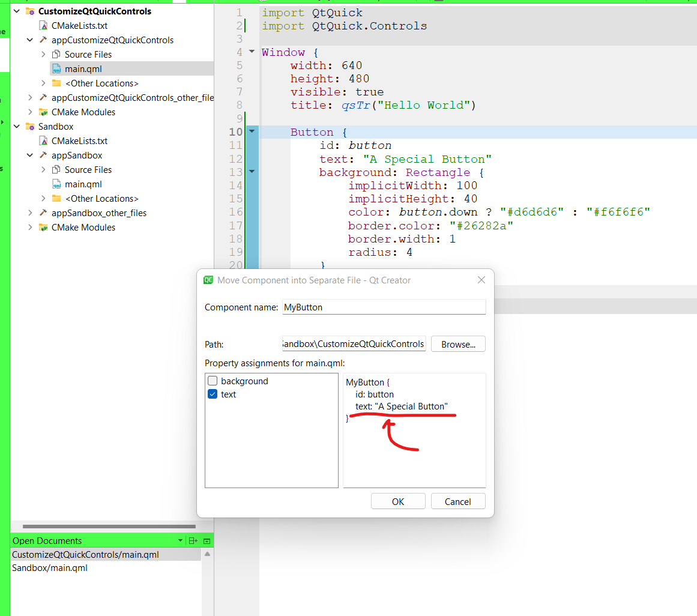Click the 'radius: 4' code line

tap(381, 252)
